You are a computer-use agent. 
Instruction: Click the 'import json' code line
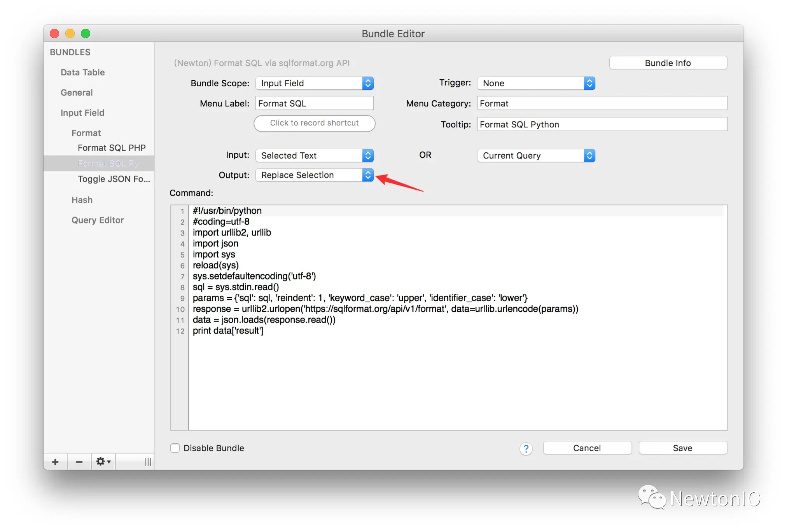[215, 243]
